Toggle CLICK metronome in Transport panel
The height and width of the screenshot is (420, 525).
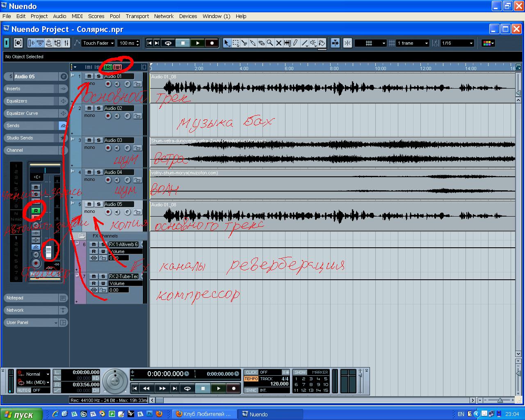click(x=251, y=372)
